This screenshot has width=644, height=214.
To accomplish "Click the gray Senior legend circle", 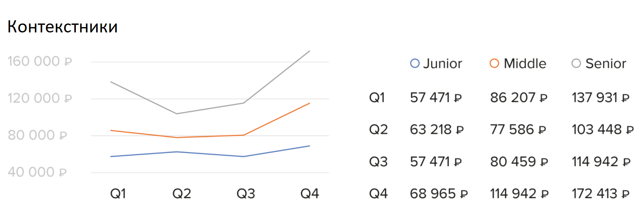I will tap(576, 64).
